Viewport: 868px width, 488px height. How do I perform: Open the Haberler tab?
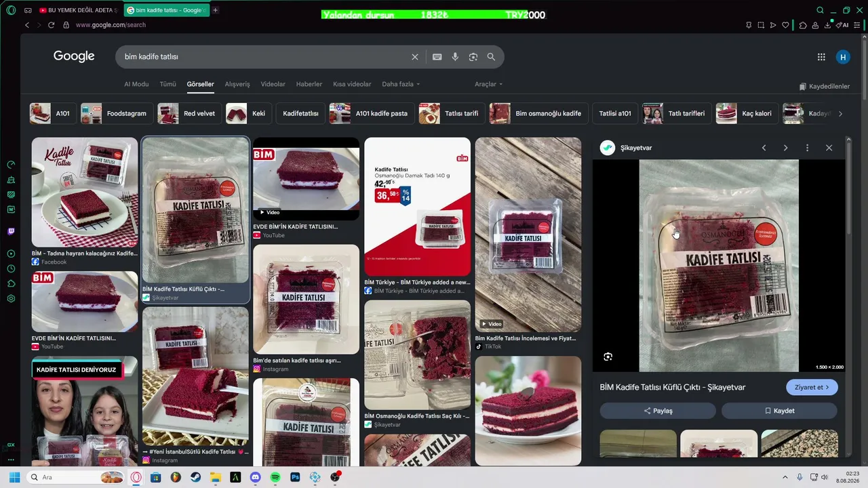[x=309, y=84]
